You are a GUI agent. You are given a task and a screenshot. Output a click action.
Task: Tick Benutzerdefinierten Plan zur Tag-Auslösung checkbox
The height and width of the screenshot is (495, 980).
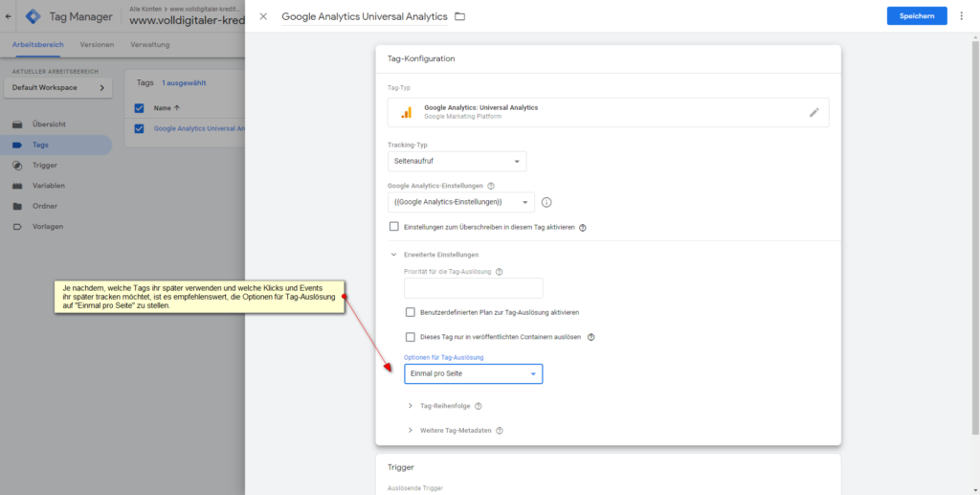411,312
